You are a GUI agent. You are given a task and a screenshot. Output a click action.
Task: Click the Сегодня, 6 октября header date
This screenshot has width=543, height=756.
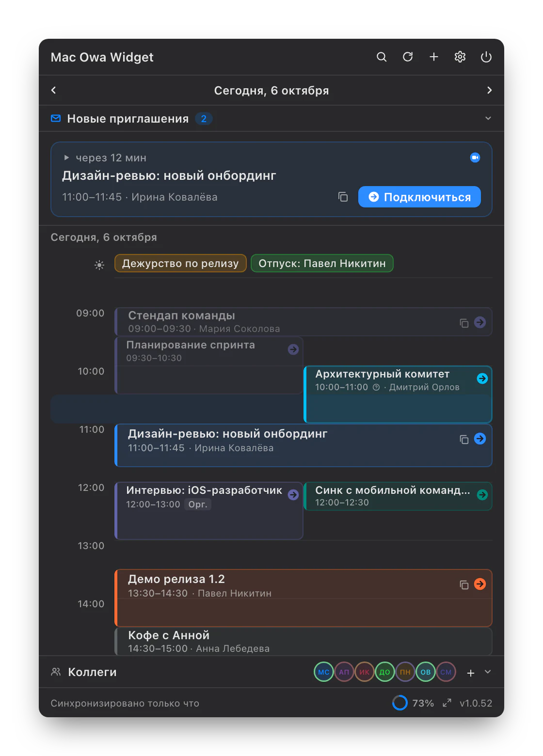[x=271, y=91]
